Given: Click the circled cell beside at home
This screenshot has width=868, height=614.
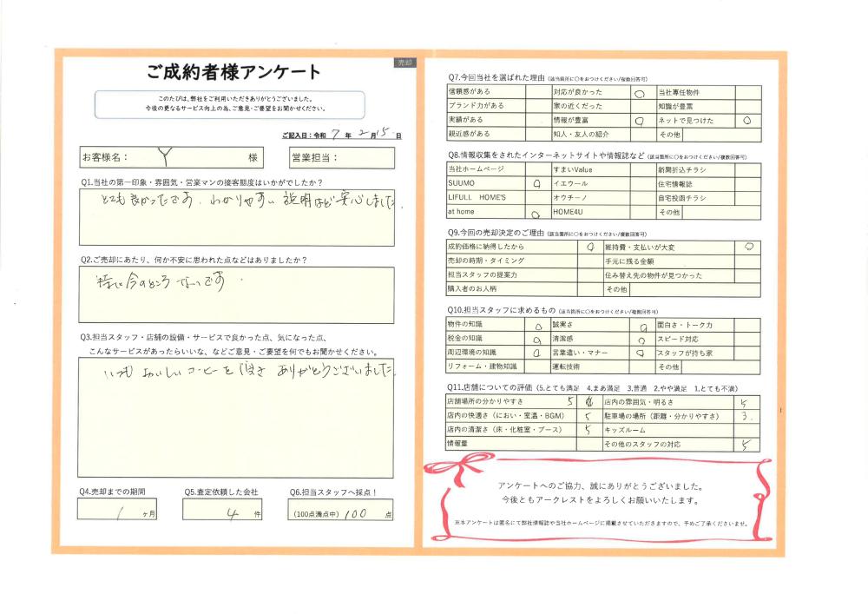Looking at the screenshot, I should pyautogui.click(x=536, y=213).
